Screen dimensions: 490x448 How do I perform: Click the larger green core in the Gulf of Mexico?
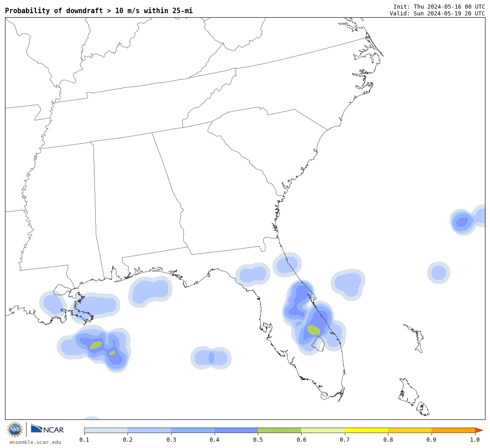[96, 345]
